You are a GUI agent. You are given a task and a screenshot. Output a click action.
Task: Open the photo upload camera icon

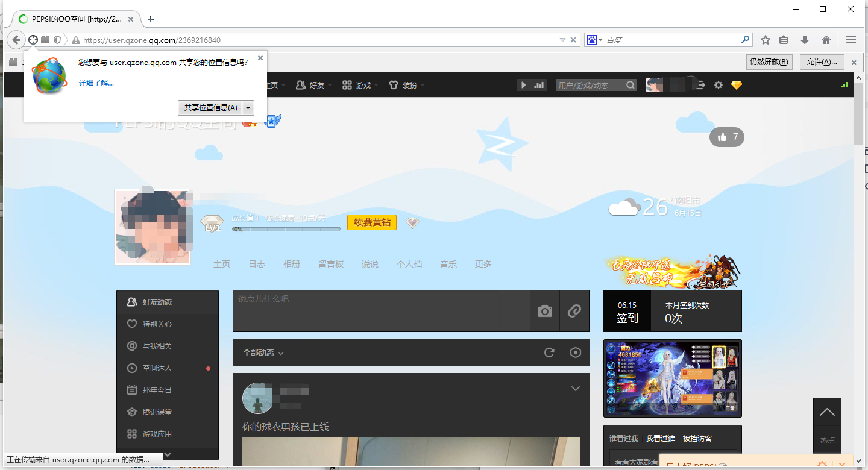coord(544,311)
